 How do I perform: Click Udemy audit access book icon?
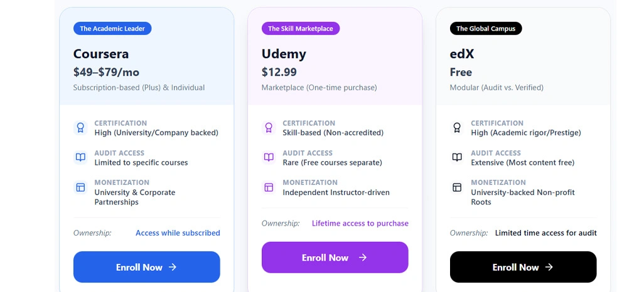269,157
